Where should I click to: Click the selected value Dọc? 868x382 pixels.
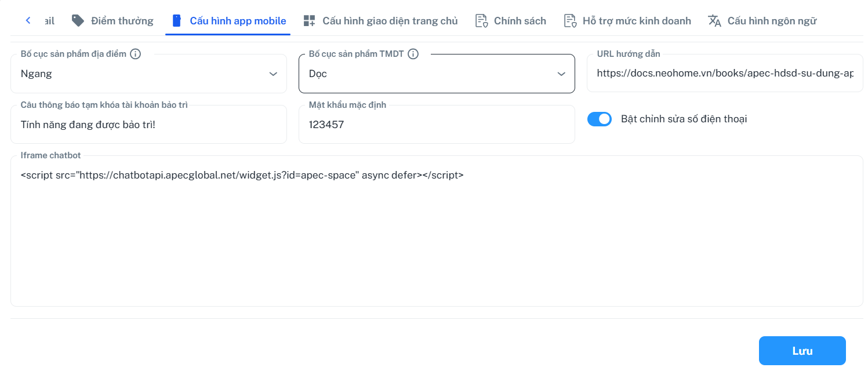click(318, 74)
